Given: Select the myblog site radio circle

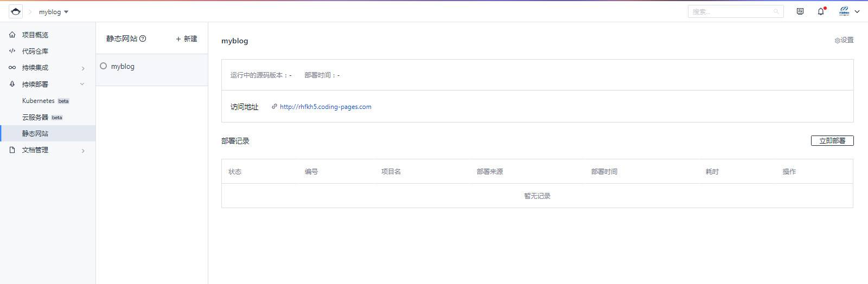Looking at the screenshot, I should (x=104, y=66).
